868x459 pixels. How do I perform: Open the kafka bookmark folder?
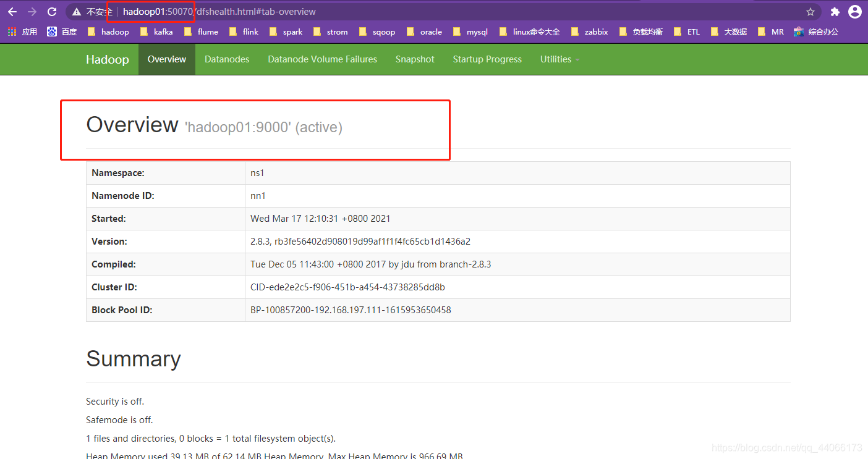(157, 32)
